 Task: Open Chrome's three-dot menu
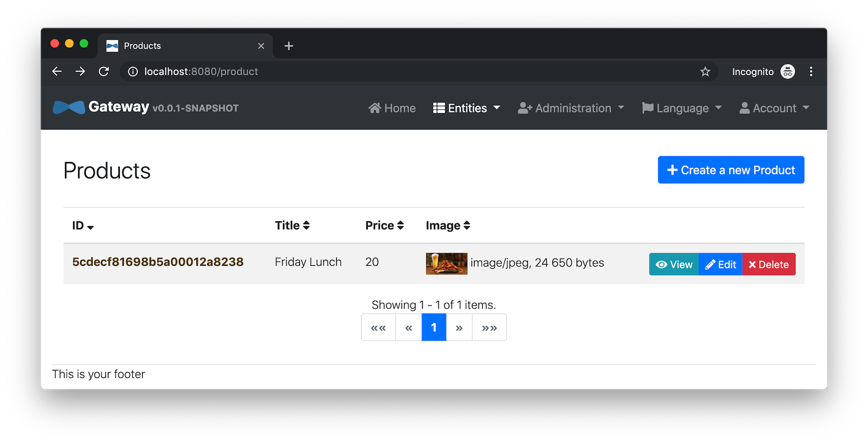(810, 72)
